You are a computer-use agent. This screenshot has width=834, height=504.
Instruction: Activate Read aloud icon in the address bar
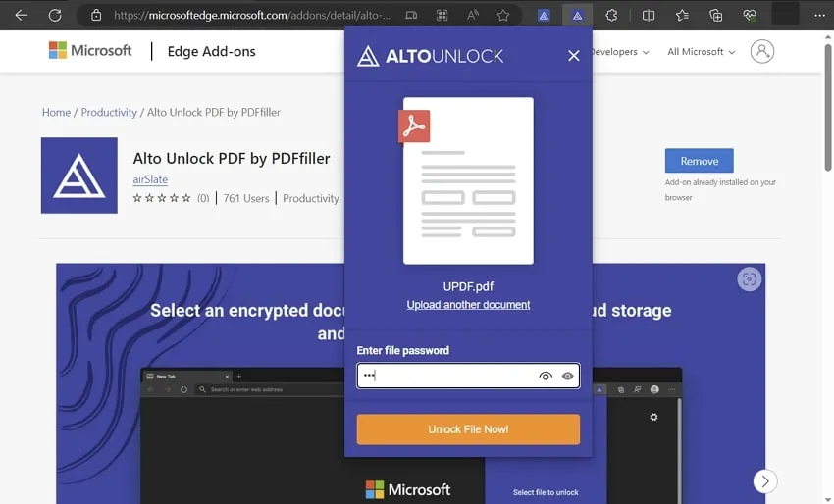point(472,15)
